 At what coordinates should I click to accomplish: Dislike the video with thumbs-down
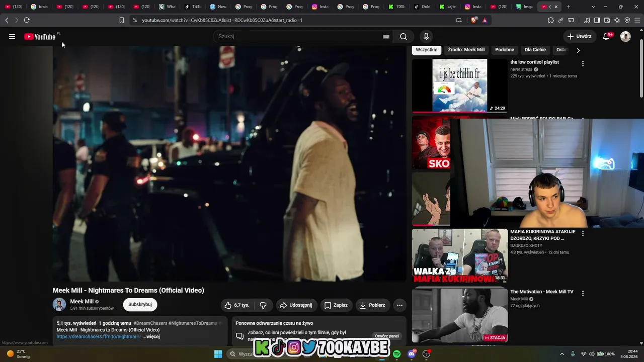pos(263,305)
